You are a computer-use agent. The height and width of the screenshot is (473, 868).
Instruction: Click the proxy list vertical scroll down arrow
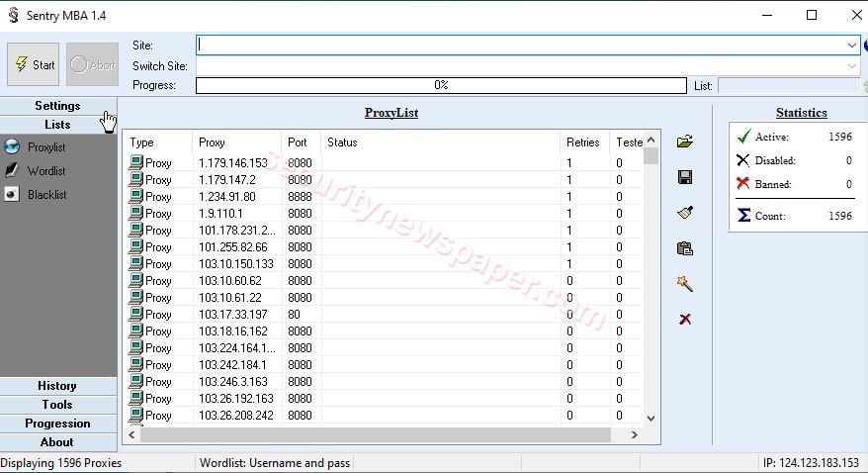[651, 419]
